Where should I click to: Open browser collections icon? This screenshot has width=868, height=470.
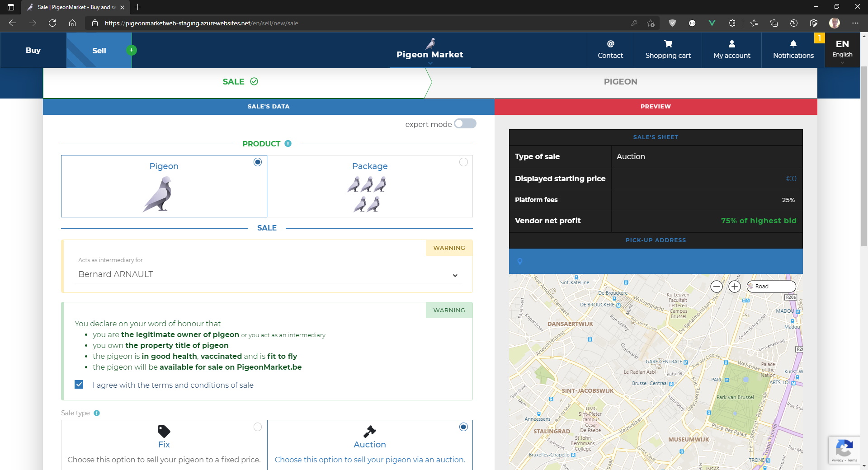tap(774, 23)
